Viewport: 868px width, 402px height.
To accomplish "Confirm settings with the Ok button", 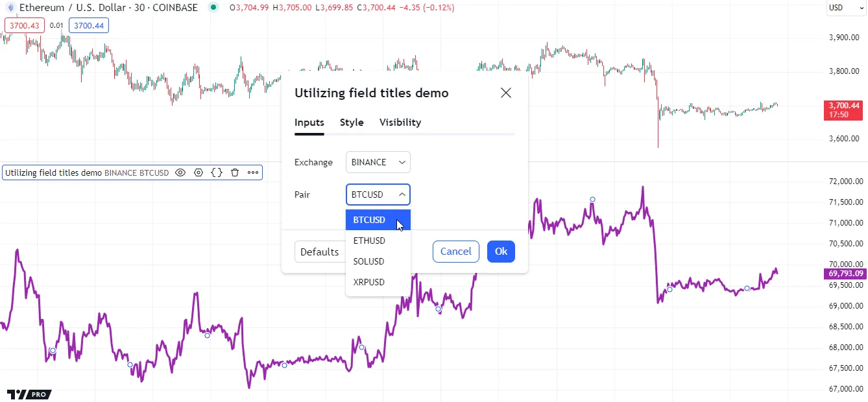I will click(x=501, y=252).
